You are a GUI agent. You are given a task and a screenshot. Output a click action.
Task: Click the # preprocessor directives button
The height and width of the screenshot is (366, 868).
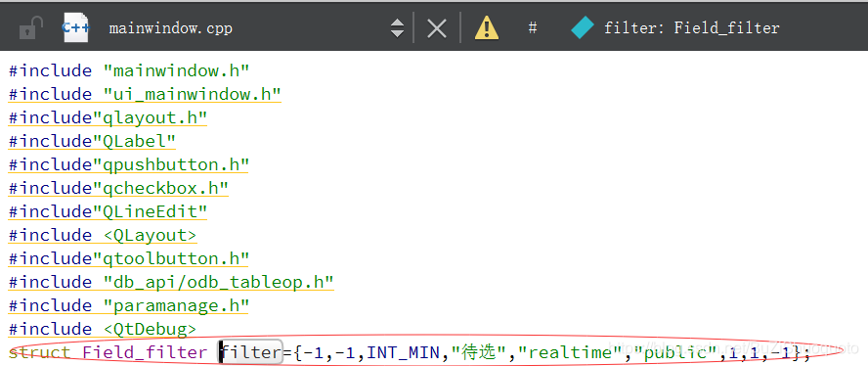coord(533,27)
